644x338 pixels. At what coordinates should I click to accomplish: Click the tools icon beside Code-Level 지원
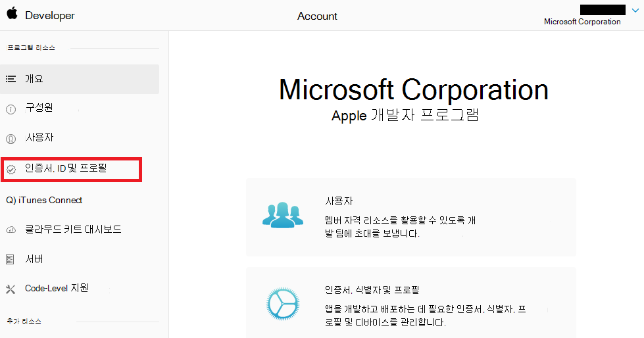[x=11, y=289]
